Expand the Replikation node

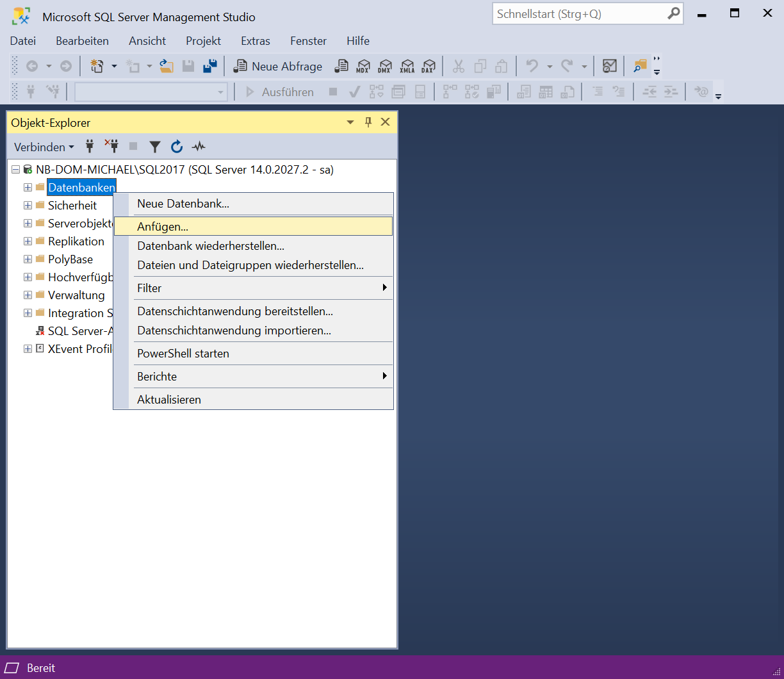click(x=28, y=241)
